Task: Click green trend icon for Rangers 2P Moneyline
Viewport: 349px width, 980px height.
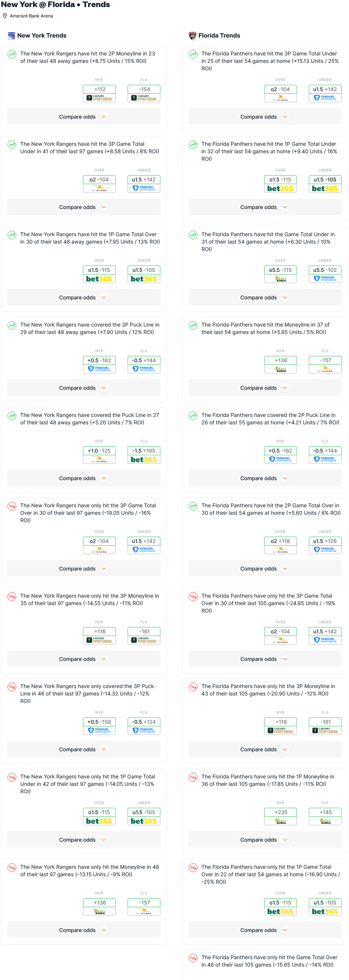Action: coord(12,54)
